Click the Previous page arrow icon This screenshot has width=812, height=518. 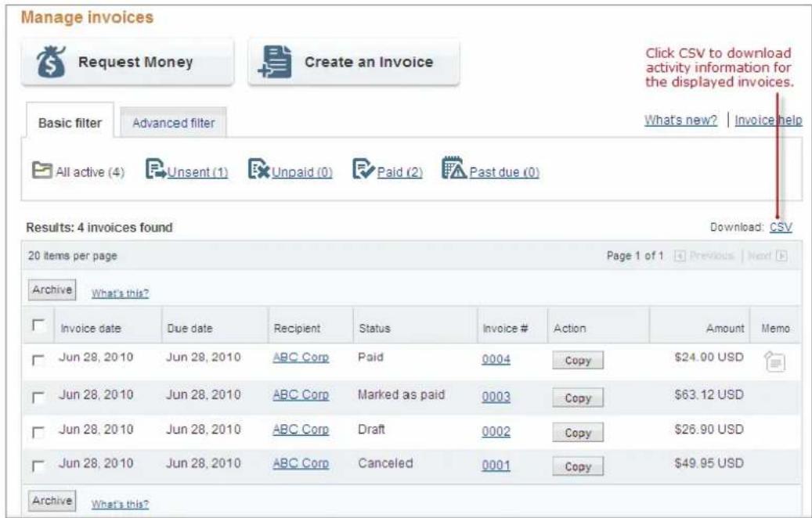[680, 256]
